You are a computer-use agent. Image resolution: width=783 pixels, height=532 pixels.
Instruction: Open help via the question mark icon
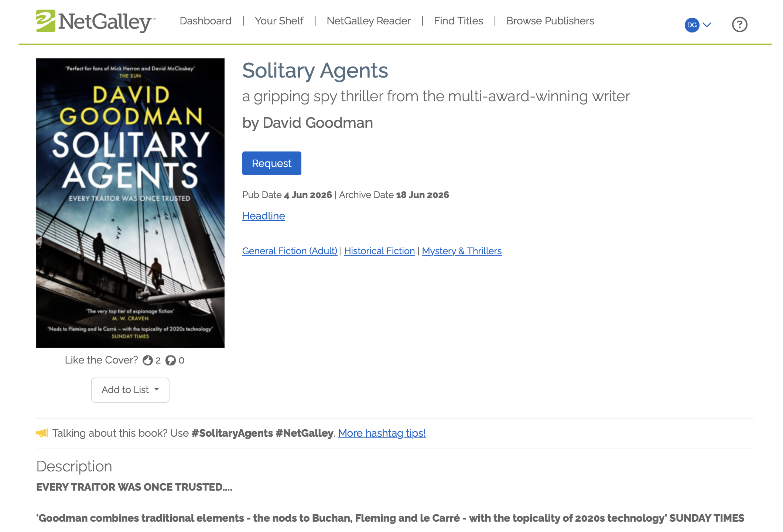click(739, 24)
